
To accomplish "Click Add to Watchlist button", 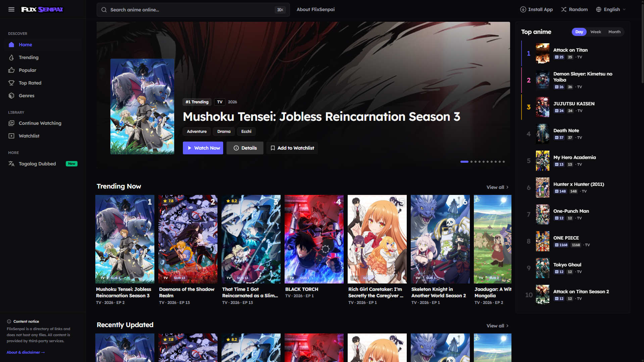I will pyautogui.click(x=292, y=148).
